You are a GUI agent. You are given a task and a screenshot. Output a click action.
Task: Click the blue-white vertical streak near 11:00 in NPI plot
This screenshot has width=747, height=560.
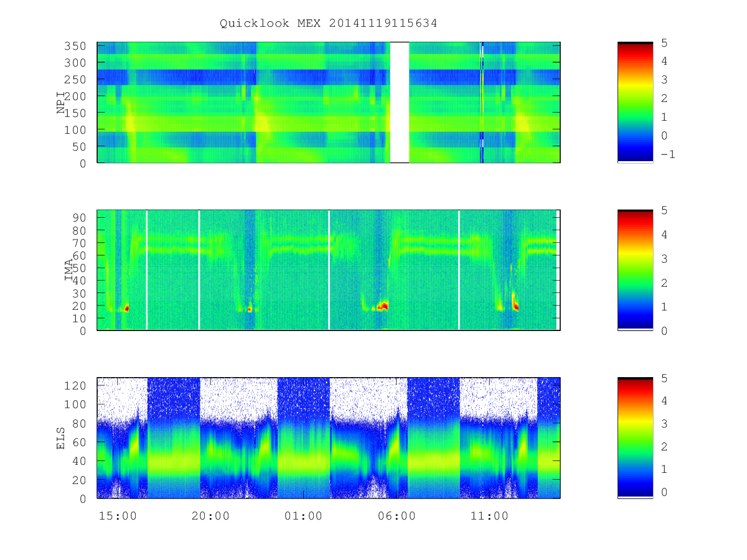482,102
